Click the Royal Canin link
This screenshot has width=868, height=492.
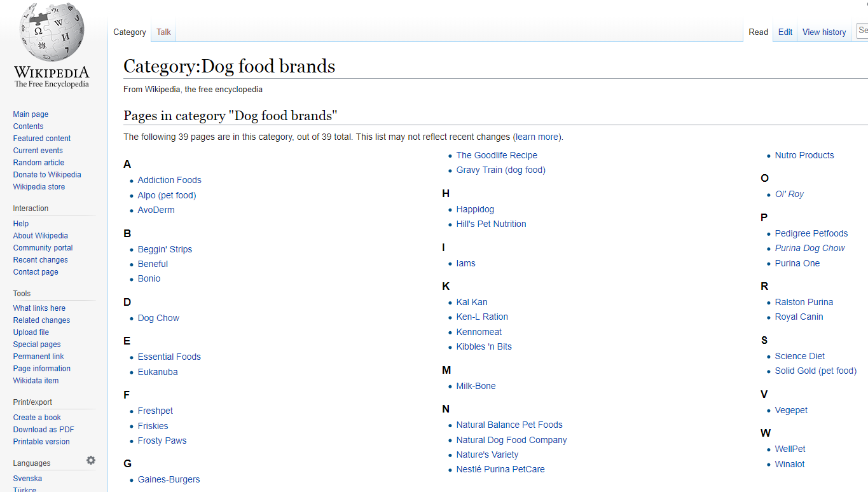pos(799,317)
